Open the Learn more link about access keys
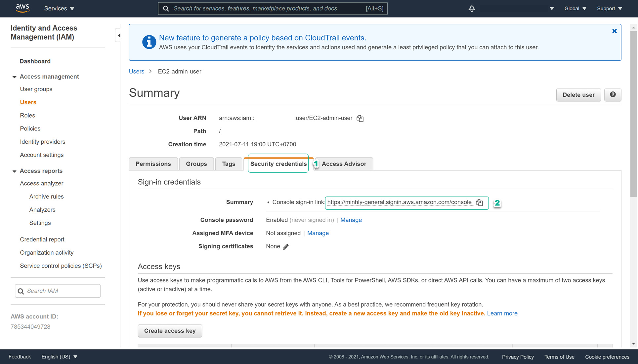The image size is (638, 364). coord(502,313)
